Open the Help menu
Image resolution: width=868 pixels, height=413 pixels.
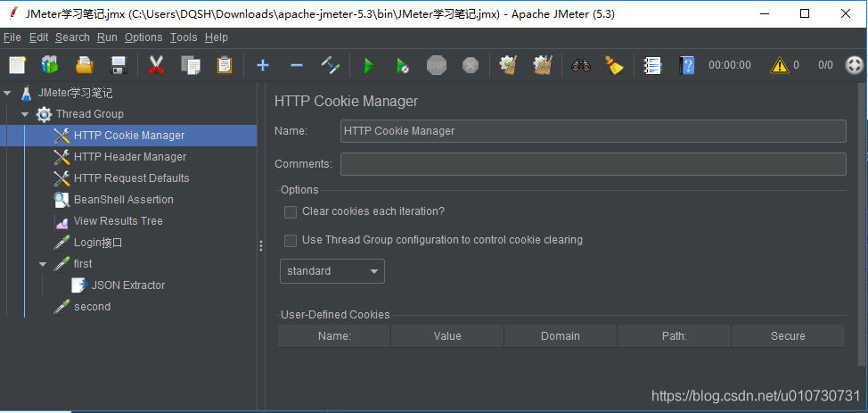(217, 37)
